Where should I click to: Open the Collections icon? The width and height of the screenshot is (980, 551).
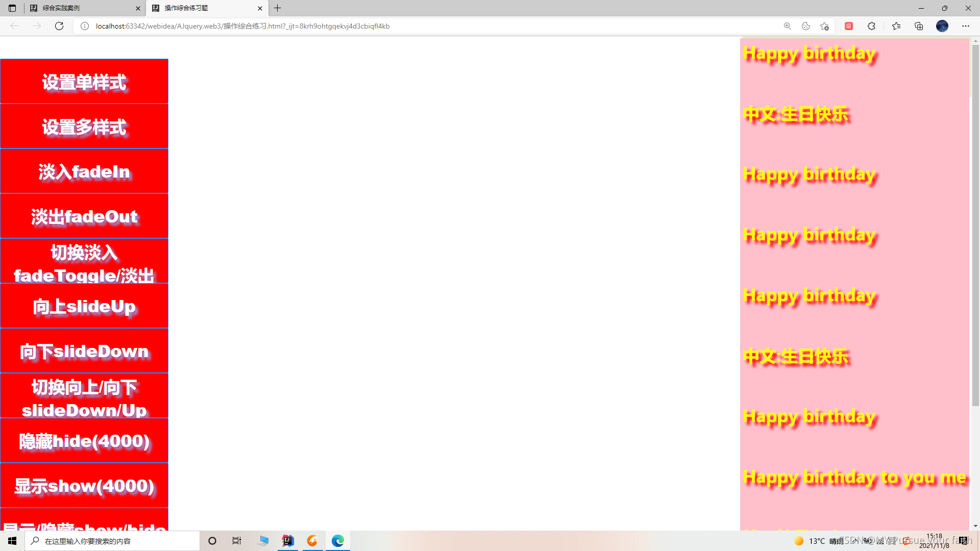[919, 26]
